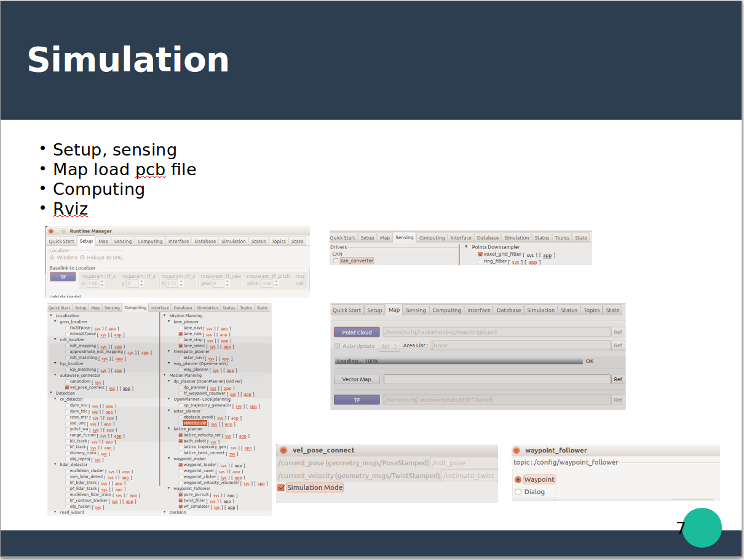Close the waypoint_follower dialog
The image size is (744, 560).
[x=516, y=450]
